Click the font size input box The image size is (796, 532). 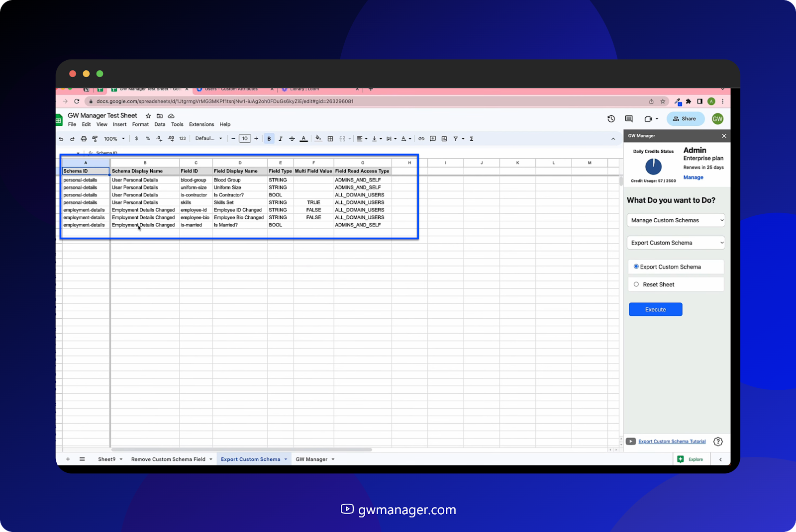245,139
